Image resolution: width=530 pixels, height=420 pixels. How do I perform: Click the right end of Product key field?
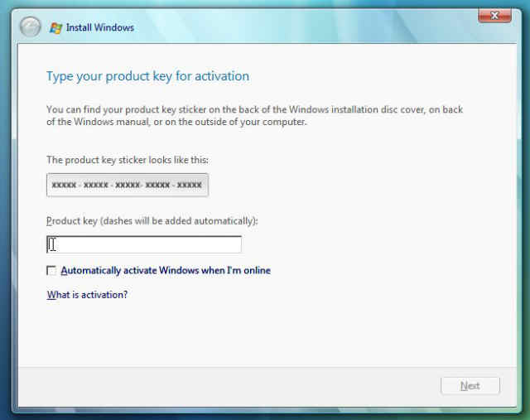[234, 244]
